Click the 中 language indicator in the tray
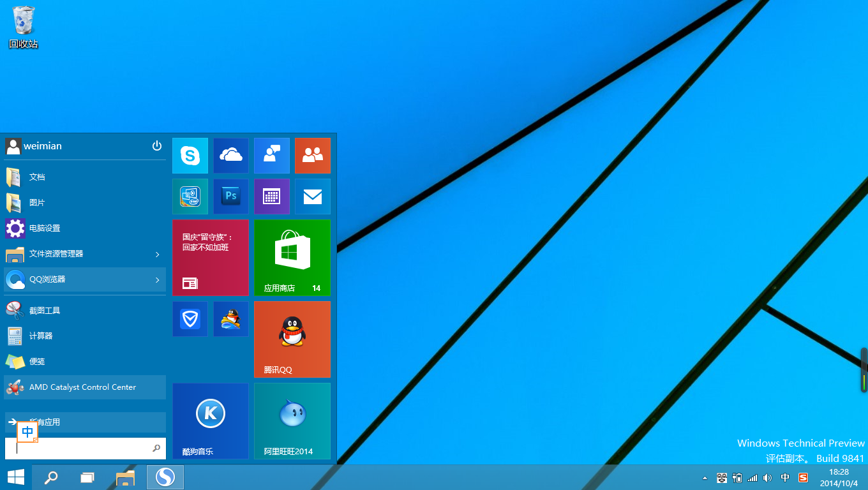 pos(785,477)
